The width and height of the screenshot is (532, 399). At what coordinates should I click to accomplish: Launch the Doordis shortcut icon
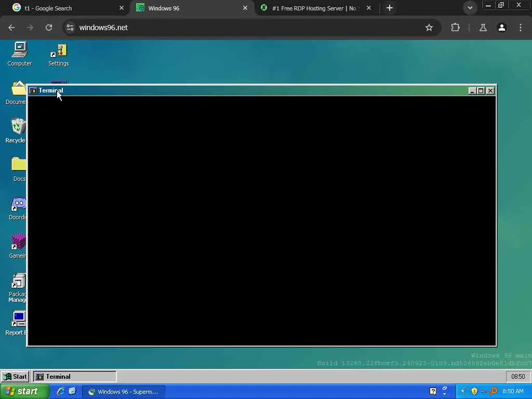point(18,208)
